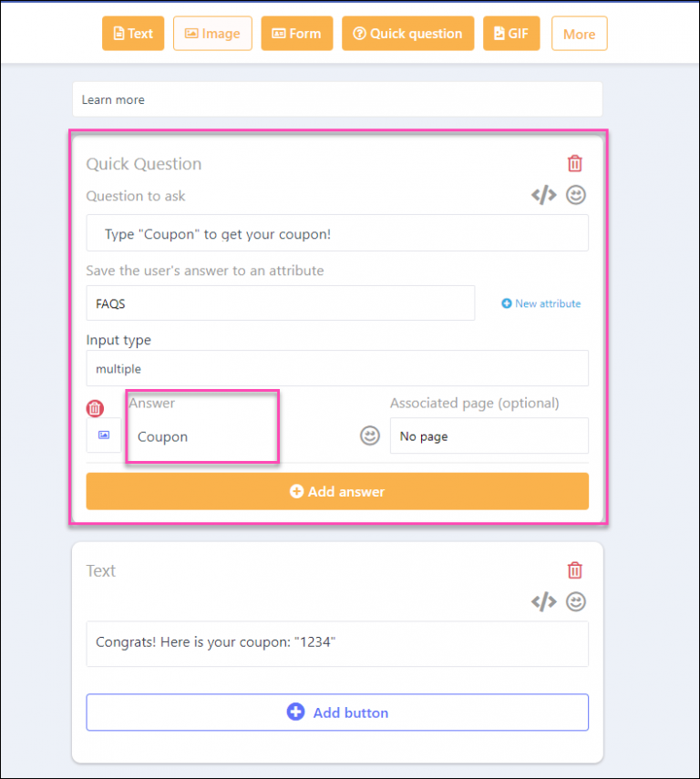Open the code snippet icon in the Text block

coord(544,601)
